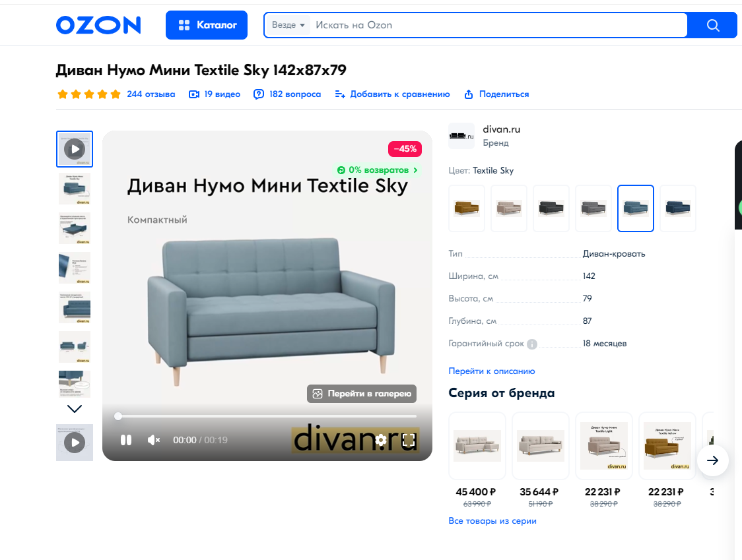Select the second sofa thumbnail in gallery

point(75,189)
